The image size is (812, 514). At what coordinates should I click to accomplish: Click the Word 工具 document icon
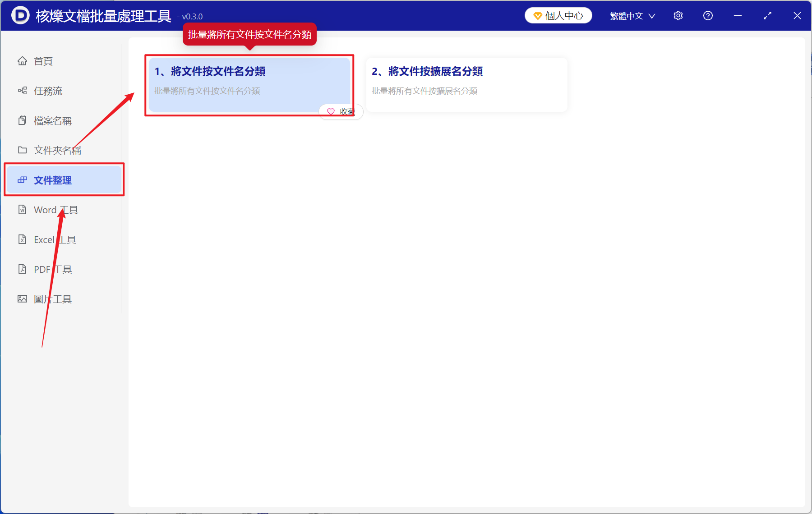(22, 210)
